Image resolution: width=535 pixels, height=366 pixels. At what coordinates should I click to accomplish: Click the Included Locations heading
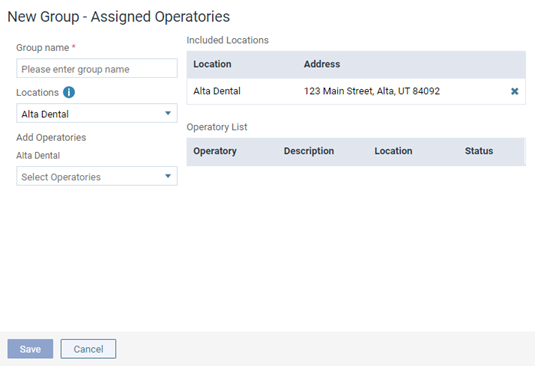pyautogui.click(x=228, y=40)
